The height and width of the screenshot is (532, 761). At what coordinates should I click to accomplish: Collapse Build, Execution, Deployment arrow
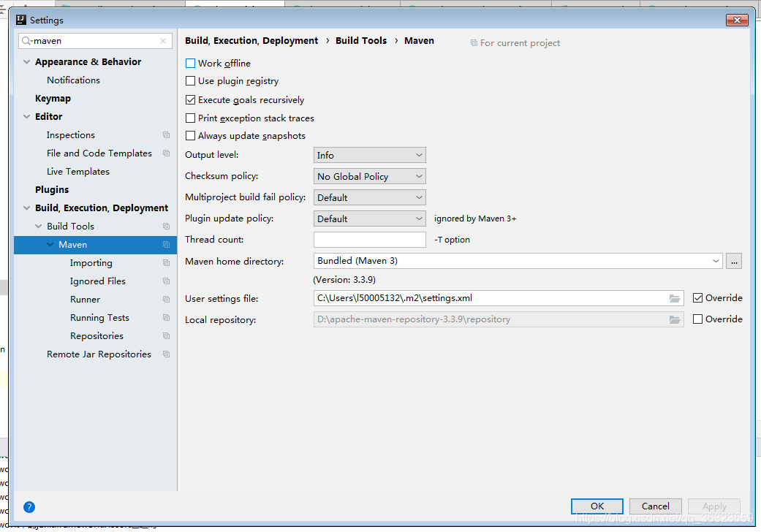[27, 208]
